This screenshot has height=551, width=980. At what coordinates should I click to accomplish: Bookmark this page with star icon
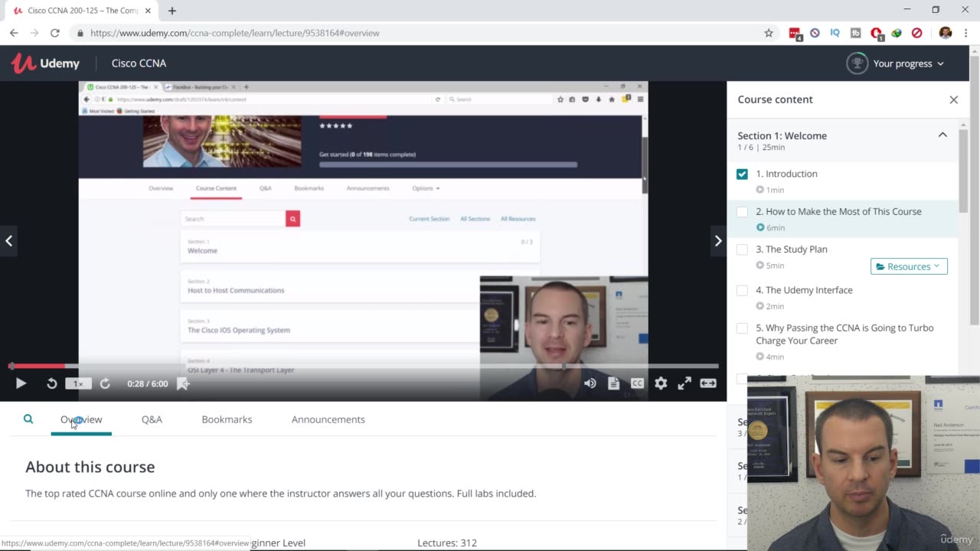[x=769, y=33]
